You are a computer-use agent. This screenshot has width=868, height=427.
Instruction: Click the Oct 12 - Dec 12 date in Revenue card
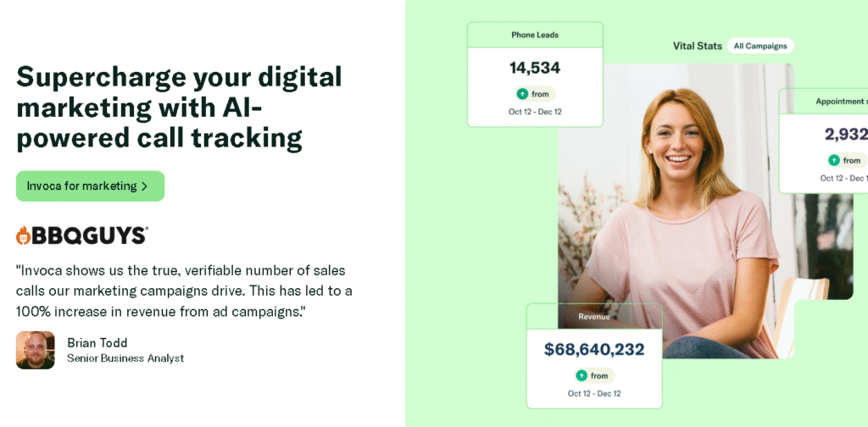pyautogui.click(x=593, y=393)
